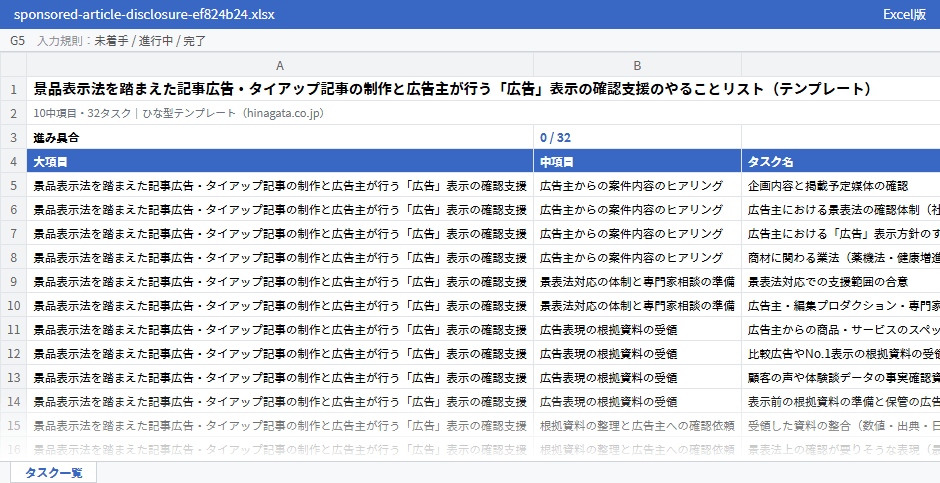
Task: Select row 10 header number
Action: click(x=13, y=305)
